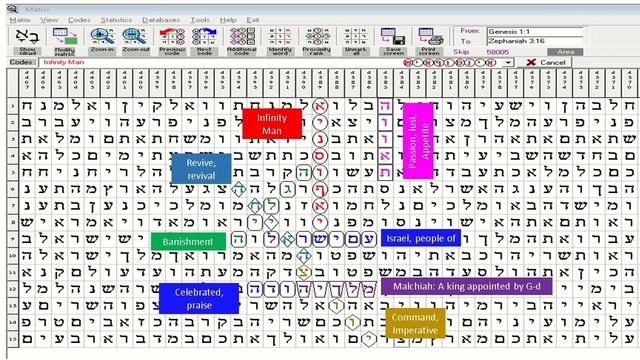Select matrix row header 1
Screen dimensions: 640x360
coord(13,106)
